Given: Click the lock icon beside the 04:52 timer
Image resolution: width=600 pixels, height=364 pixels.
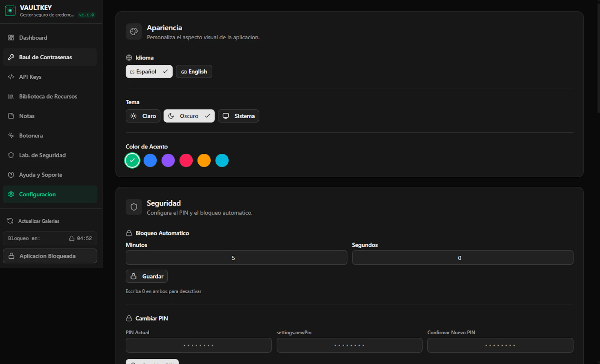Looking at the screenshot, I should (x=72, y=238).
